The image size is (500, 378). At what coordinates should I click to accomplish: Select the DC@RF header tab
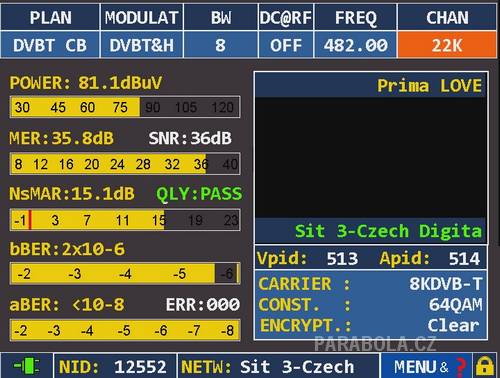coord(286,17)
